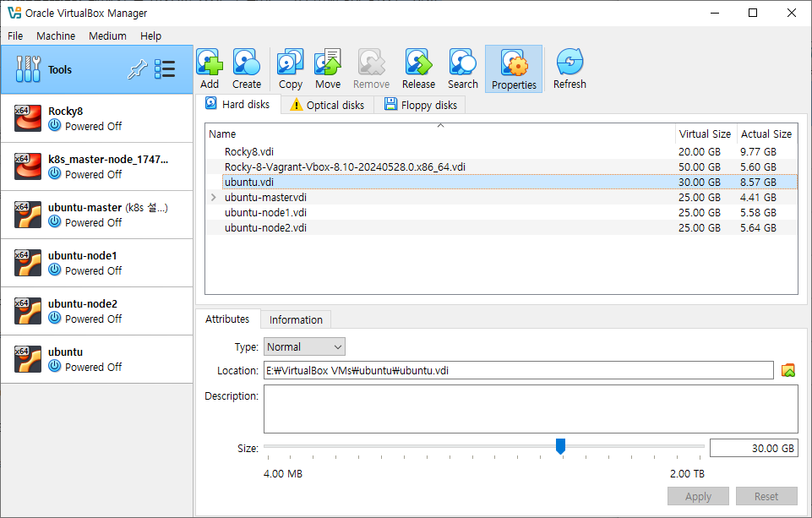Image resolution: width=812 pixels, height=518 pixels.
Task: Switch to the Information tab
Action: point(296,320)
